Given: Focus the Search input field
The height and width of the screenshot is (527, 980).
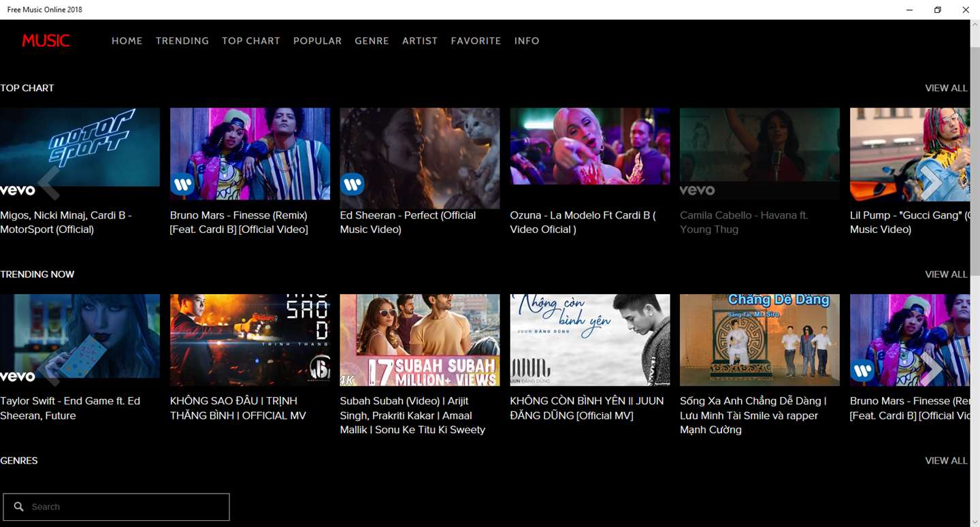Looking at the screenshot, I should click(x=116, y=507).
